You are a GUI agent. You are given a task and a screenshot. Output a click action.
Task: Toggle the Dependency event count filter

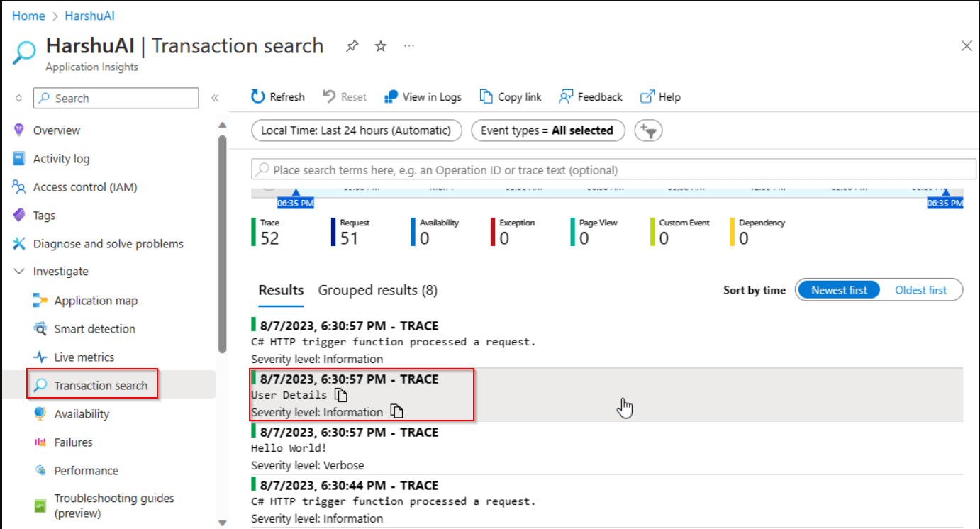point(758,232)
